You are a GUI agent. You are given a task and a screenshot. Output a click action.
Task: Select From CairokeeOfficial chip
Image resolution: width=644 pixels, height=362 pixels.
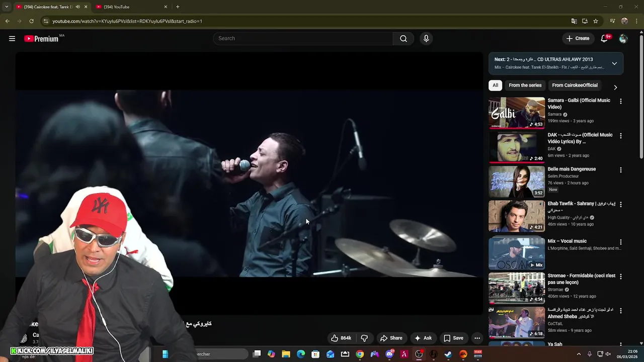coord(575,85)
